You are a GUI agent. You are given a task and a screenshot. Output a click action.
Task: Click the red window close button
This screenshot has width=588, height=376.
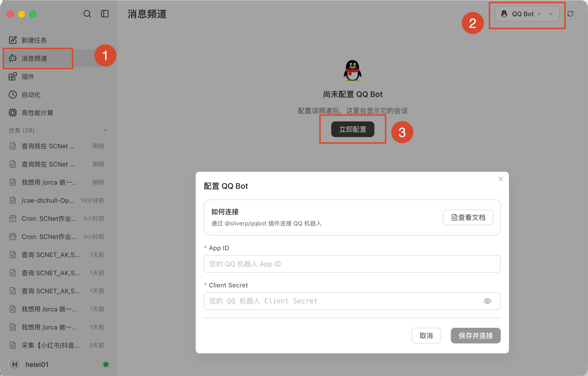(10, 14)
